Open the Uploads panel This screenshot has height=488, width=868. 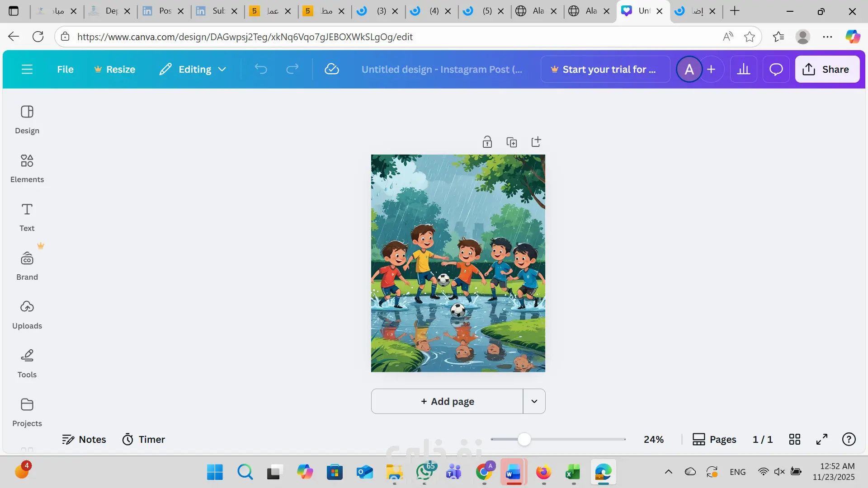27,314
